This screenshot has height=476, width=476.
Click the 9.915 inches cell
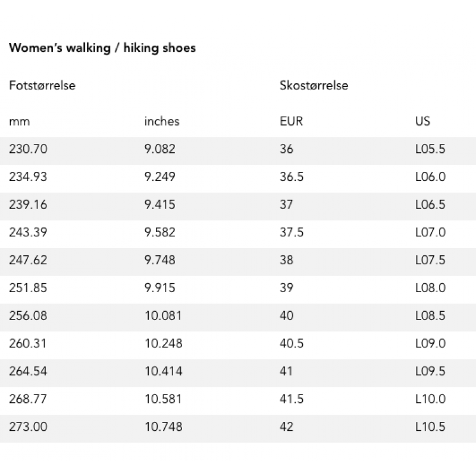click(159, 288)
